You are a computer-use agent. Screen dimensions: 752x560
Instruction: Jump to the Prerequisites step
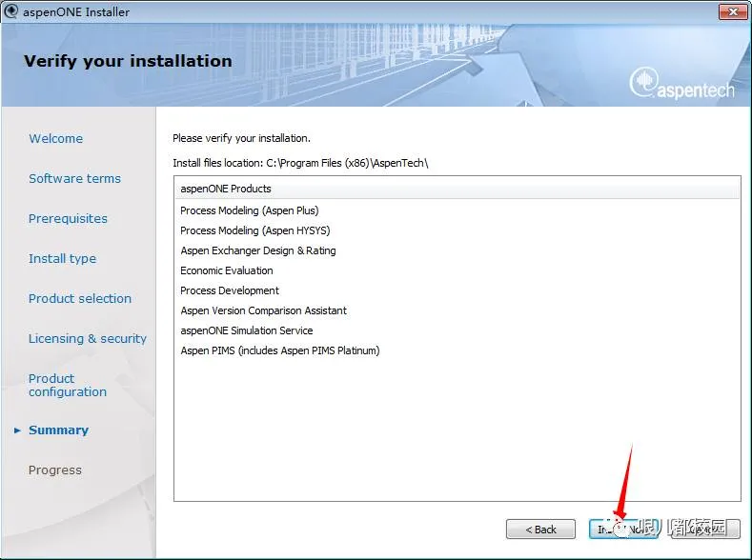point(68,218)
